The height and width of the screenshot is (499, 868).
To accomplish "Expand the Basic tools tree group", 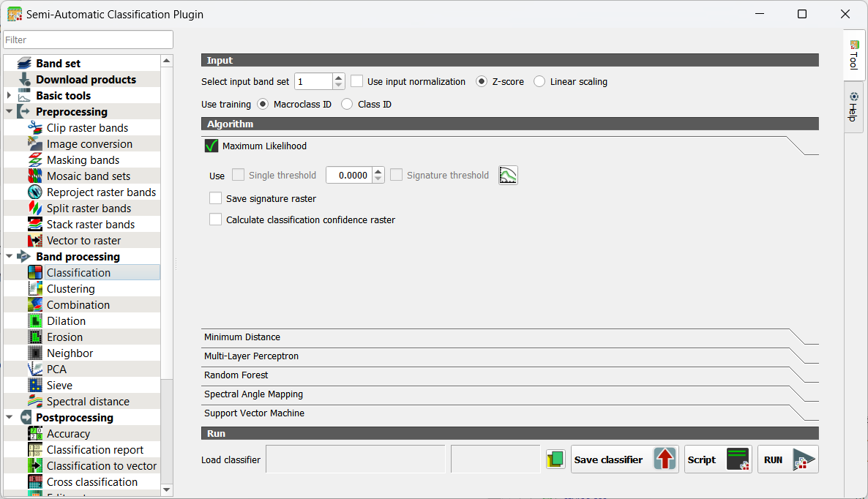I will tap(9, 96).
